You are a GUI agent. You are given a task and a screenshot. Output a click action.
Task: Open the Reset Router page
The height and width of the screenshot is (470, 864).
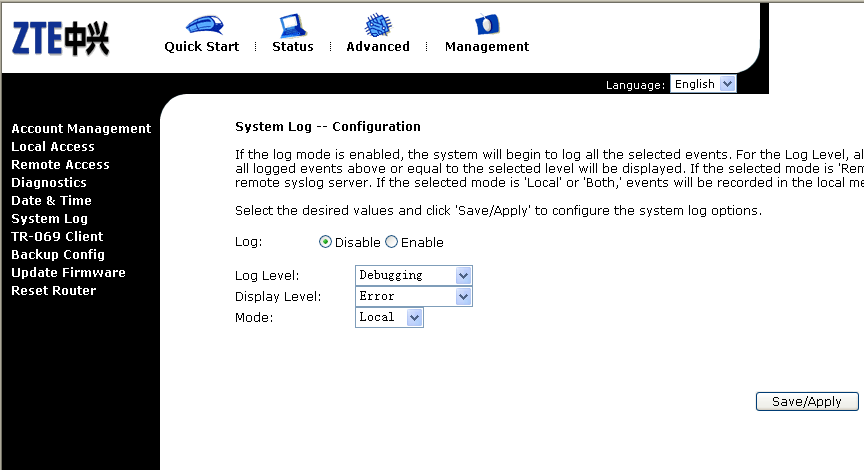point(53,290)
